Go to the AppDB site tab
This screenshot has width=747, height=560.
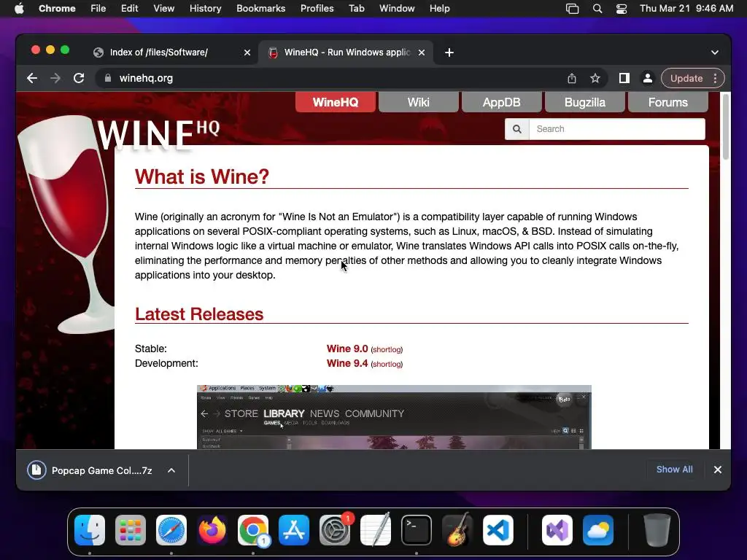[x=501, y=102]
